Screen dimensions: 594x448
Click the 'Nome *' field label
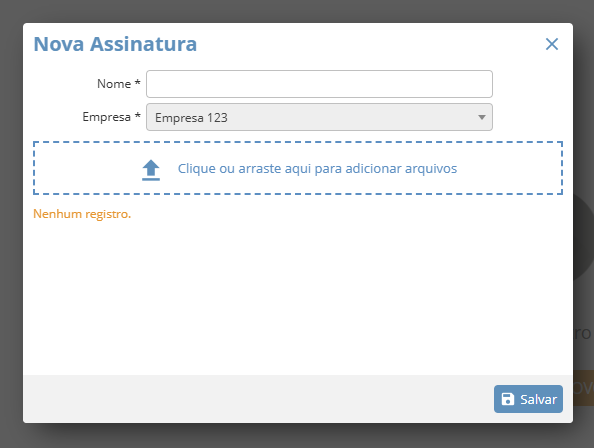(x=119, y=84)
